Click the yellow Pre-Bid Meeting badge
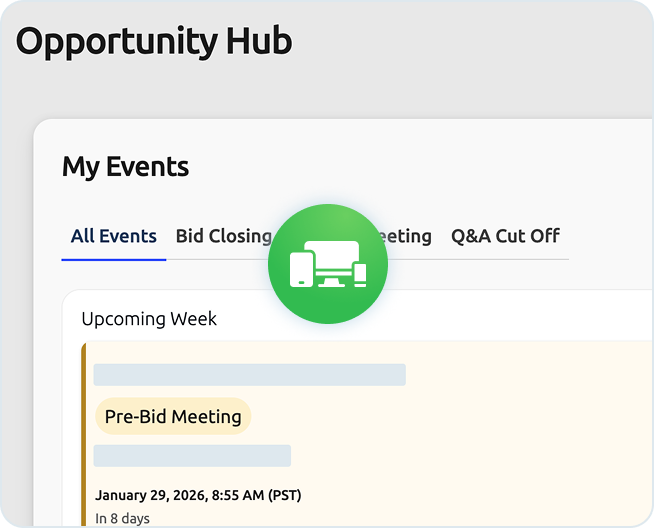Screen dimensions: 654x528 (173, 417)
